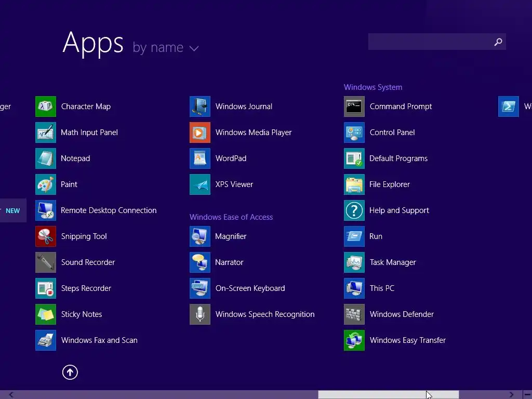Image resolution: width=532 pixels, height=399 pixels.
Task: Click the horizontal scrollbar thumb
Action: click(x=389, y=395)
